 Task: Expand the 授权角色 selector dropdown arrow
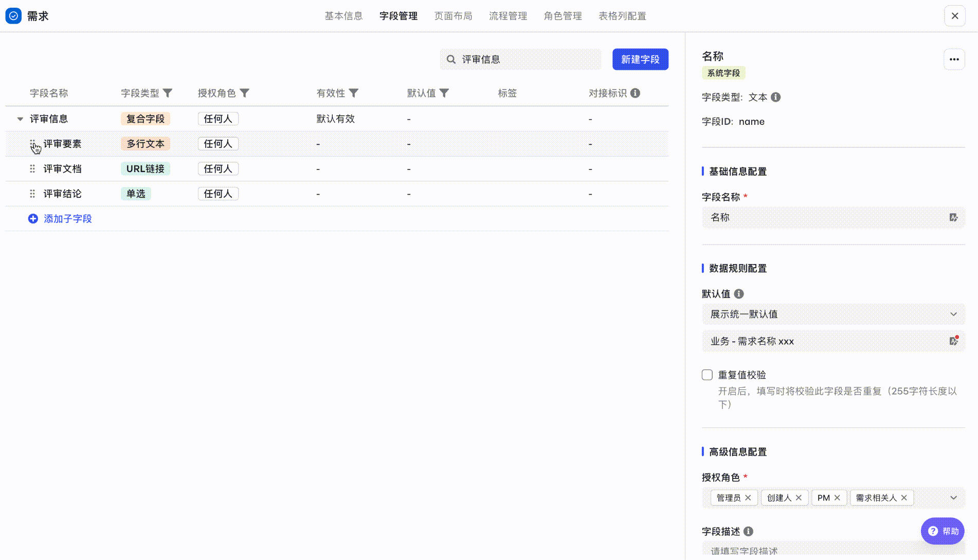click(x=953, y=498)
